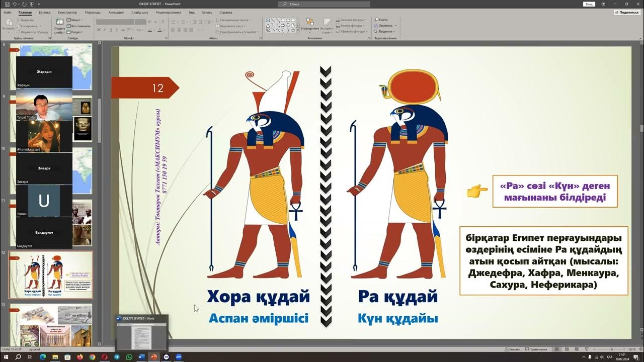Screen dimensions: 644x362
Task: Open font name combo box
Action: tap(115, 22)
